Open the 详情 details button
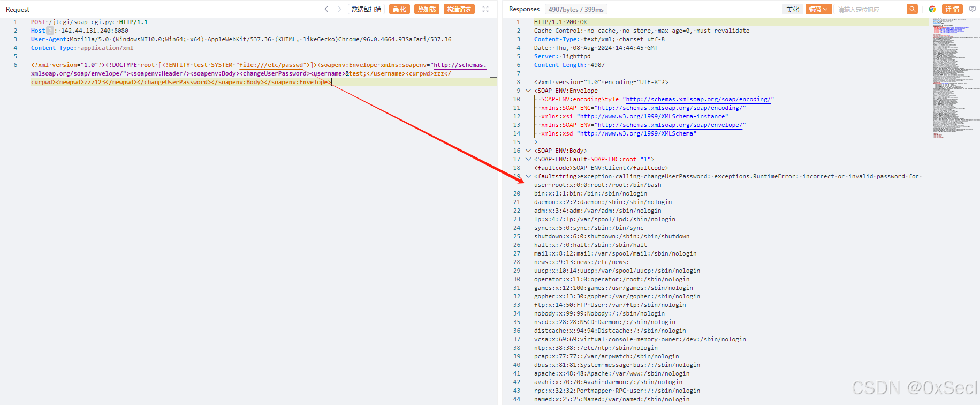This screenshot has height=405, width=980. [x=952, y=9]
